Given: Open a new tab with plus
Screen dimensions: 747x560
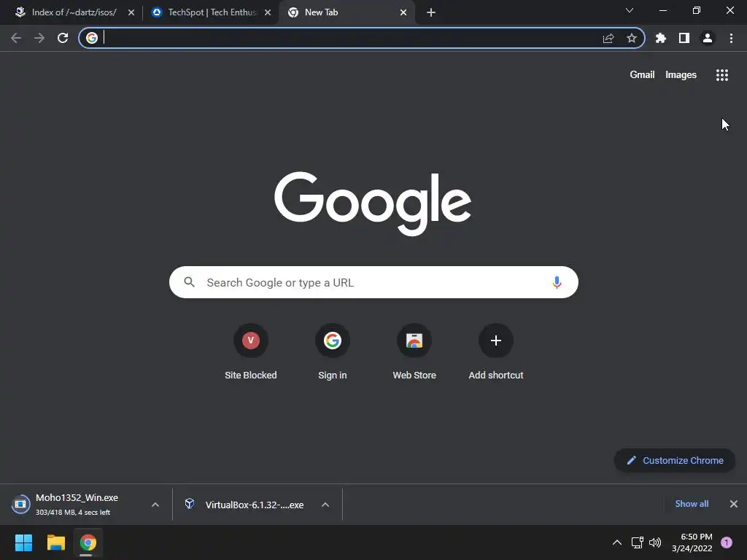Looking at the screenshot, I should tap(431, 12).
